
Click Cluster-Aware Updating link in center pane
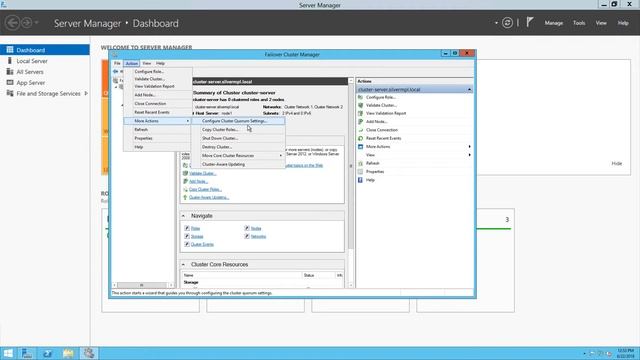click(x=209, y=198)
